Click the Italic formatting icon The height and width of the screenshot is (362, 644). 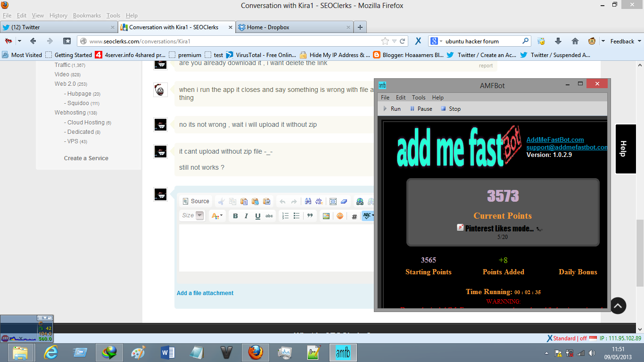pyautogui.click(x=246, y=216)
